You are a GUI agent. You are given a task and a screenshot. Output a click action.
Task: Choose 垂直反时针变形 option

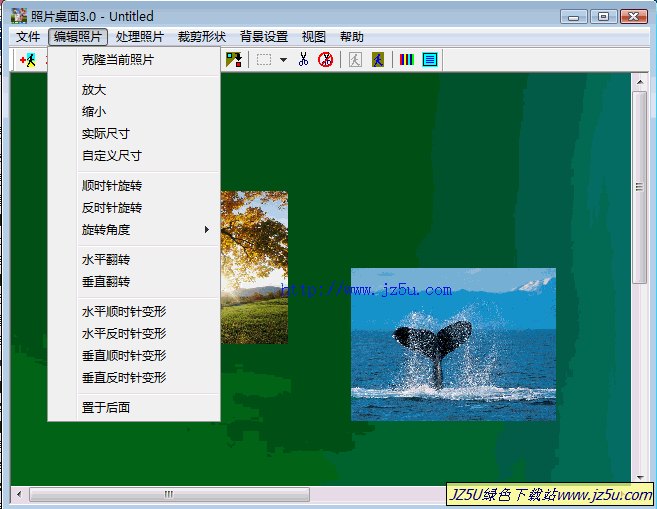tap(134, 377)
